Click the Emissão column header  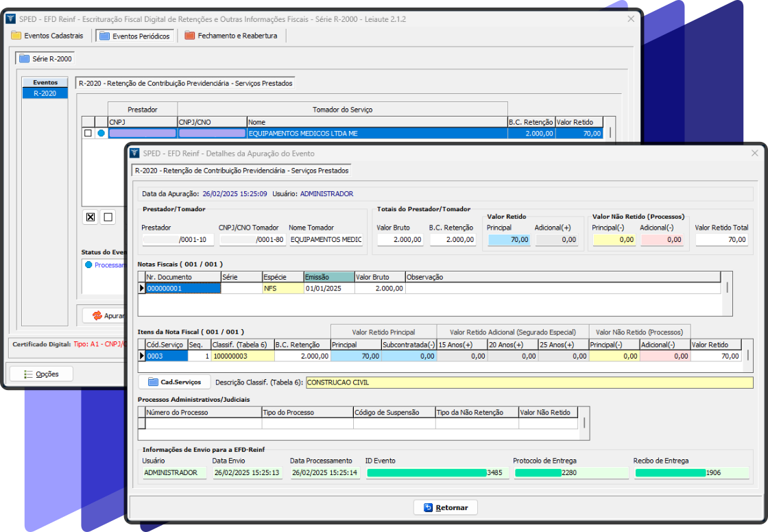click(x=328, y=277)
